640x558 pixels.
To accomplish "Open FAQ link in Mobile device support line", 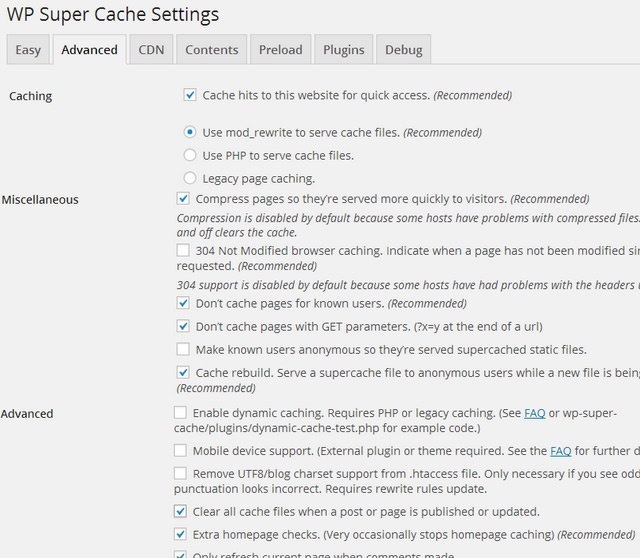I will pos(561,451).
